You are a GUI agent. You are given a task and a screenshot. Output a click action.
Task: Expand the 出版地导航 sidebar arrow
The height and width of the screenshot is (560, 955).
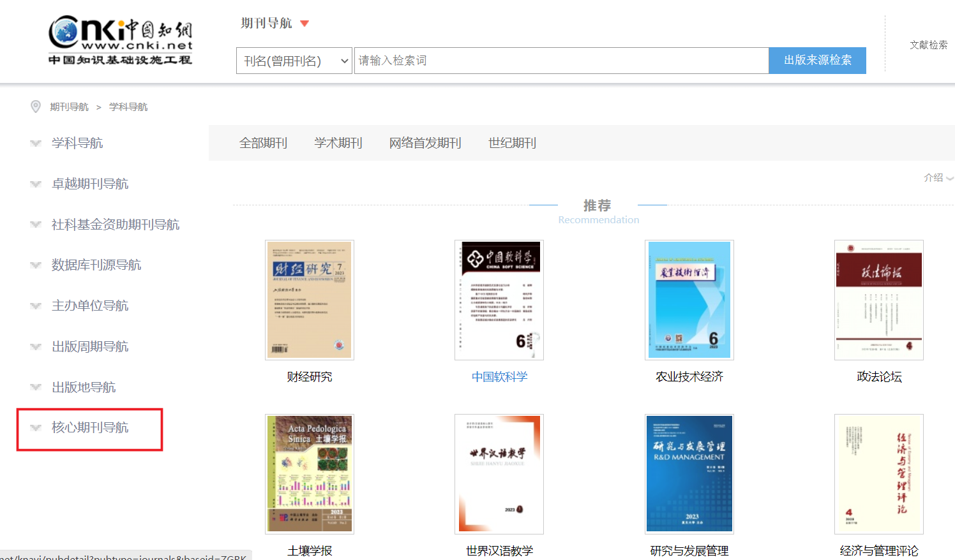36,387
